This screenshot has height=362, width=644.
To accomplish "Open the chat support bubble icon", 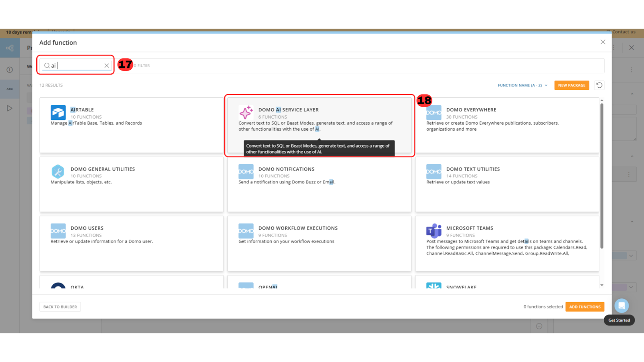I will (x=621, y=306).
